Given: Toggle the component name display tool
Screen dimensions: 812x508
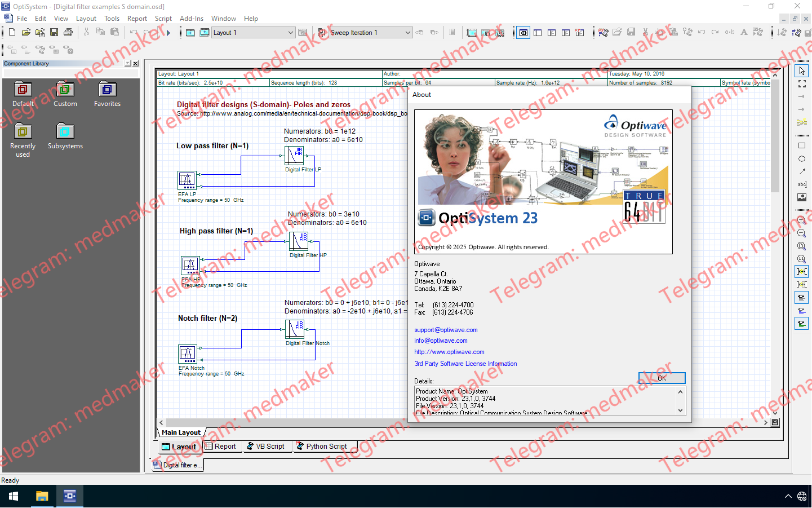Looking at the screenshot, I should click(x=802, y=298).
